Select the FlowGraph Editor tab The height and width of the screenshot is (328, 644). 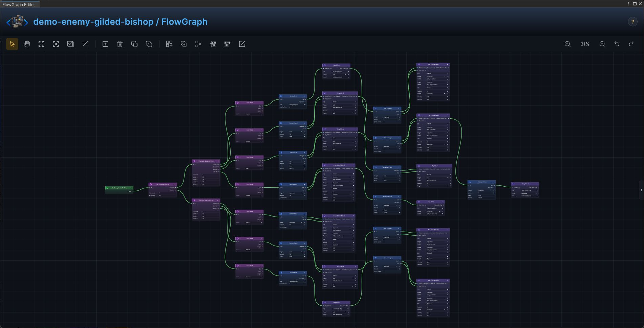coord(19,4)
